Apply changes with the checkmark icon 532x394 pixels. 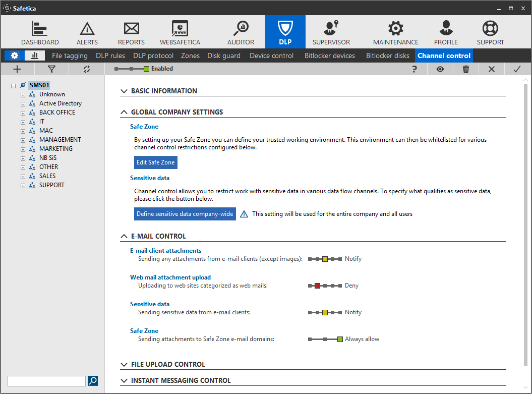coord(517,69)
